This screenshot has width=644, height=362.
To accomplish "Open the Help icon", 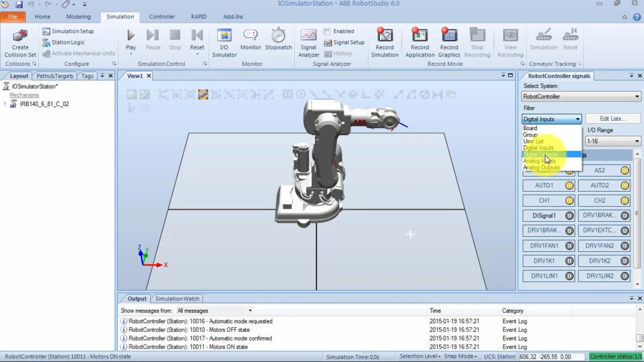I will coord(636,17).
